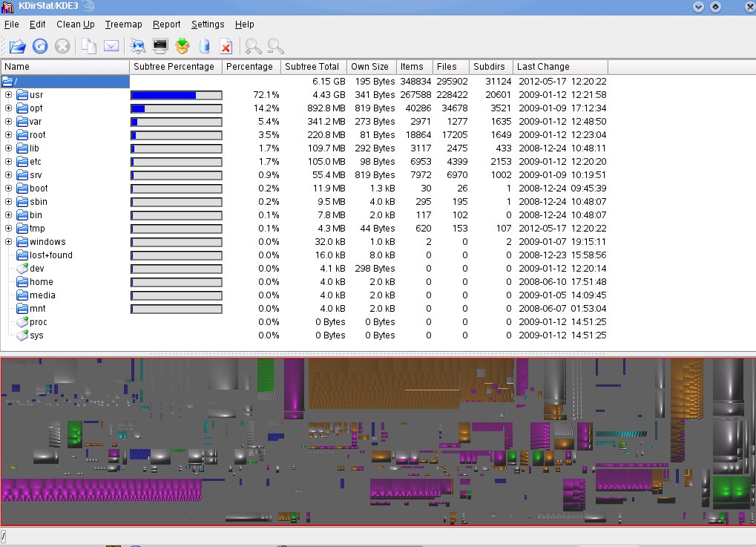Click the Last Change column header
Viewport: 756px width, 547px height.
[x=543, y=67]
